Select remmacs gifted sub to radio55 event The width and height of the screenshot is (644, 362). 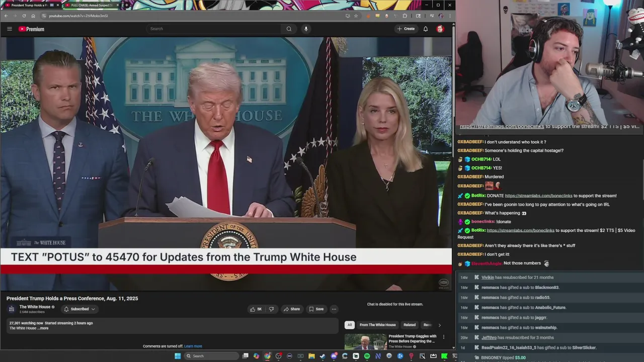550,298
